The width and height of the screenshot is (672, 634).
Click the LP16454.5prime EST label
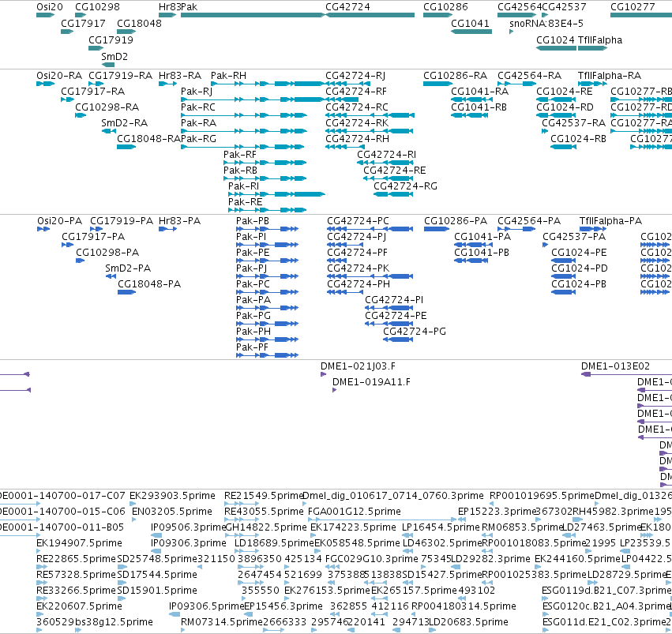441,527
